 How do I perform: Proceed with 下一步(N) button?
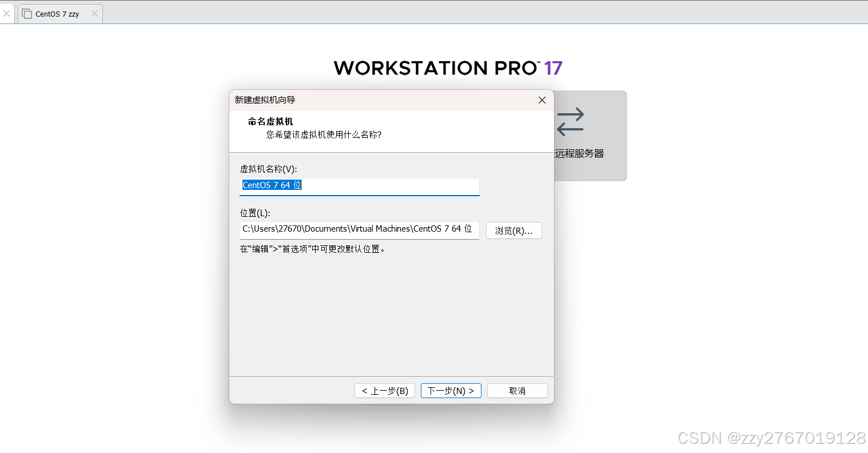tap(451, 391)
